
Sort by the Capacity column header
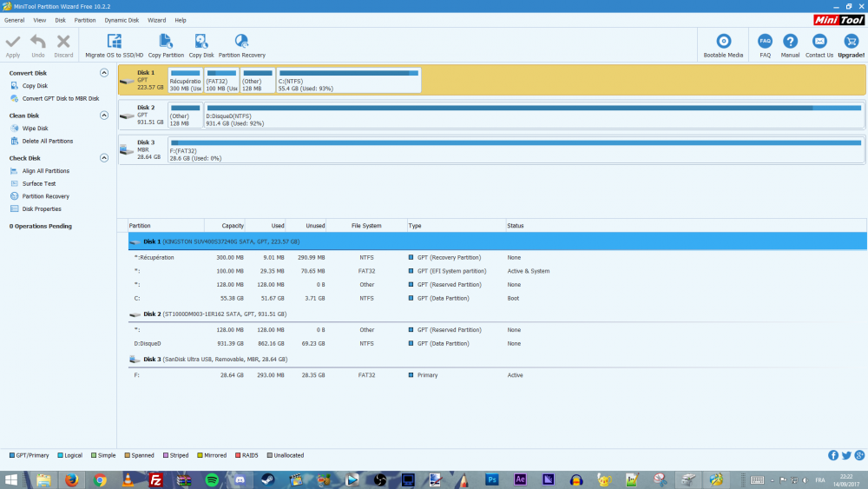tap(225, 226)
